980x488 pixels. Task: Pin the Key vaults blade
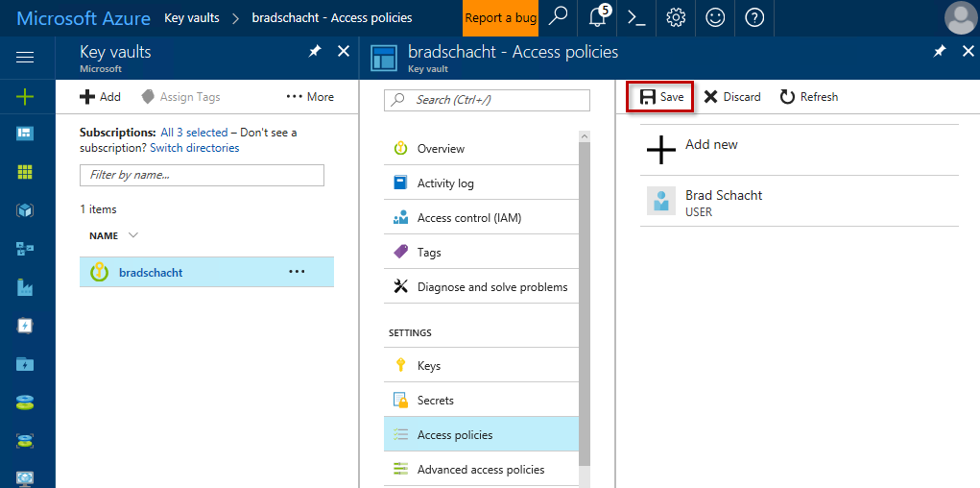pyautogui.click(x=315, y=52)
